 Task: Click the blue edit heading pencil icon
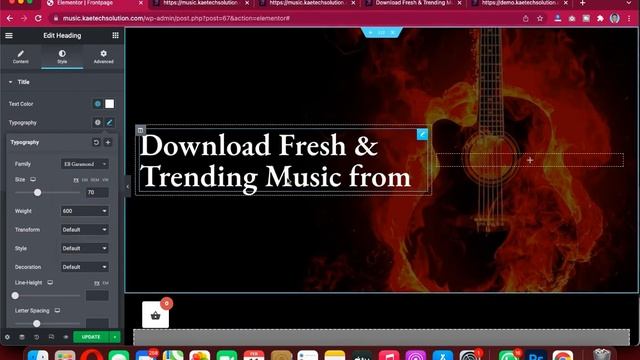click(x=422, y=134)
